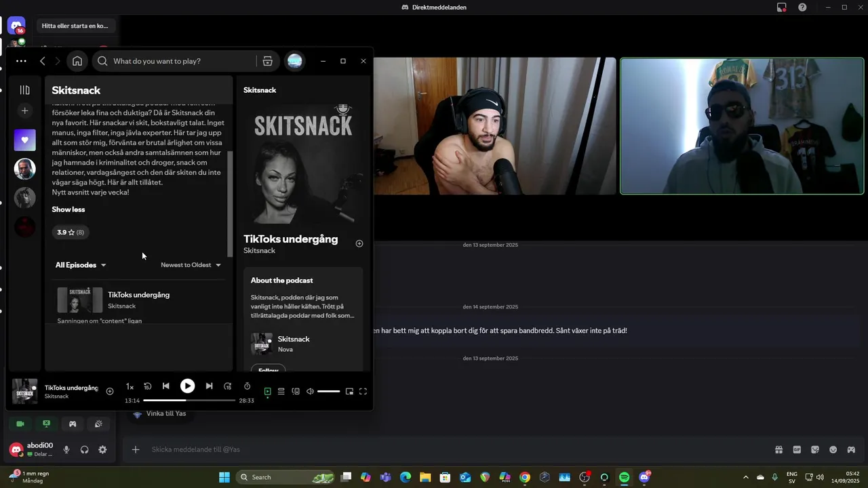The width and height of the screenshot is (868, 488).
Task: Toggle Discord camera button
Action: pyautogui.click(x=20, y=424)
